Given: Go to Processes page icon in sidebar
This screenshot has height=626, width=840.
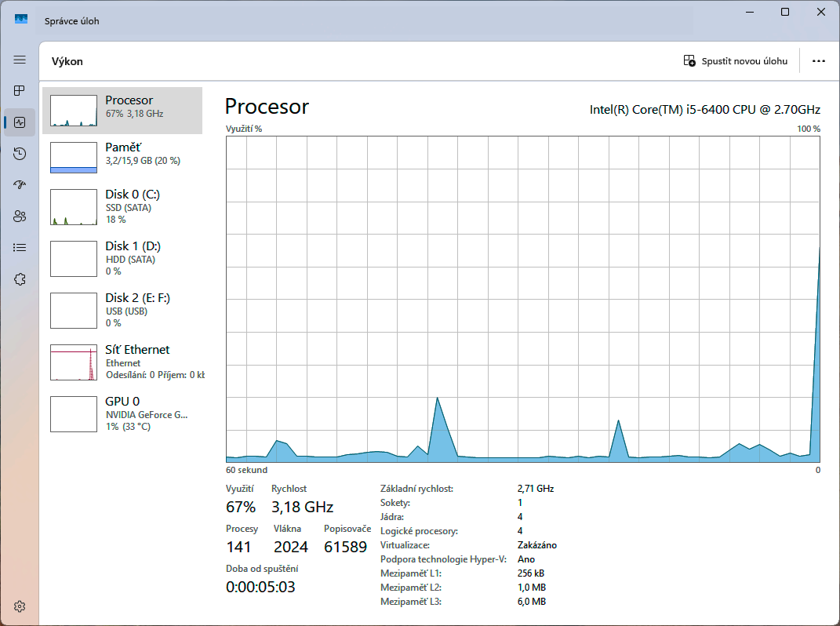Looking at the screenshot, I should pos(20,91).
